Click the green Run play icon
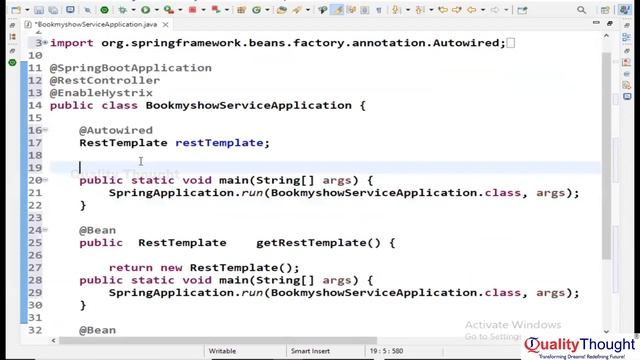Screen dimensions: 640x360 pyautogui.click(x=145, y=10)
